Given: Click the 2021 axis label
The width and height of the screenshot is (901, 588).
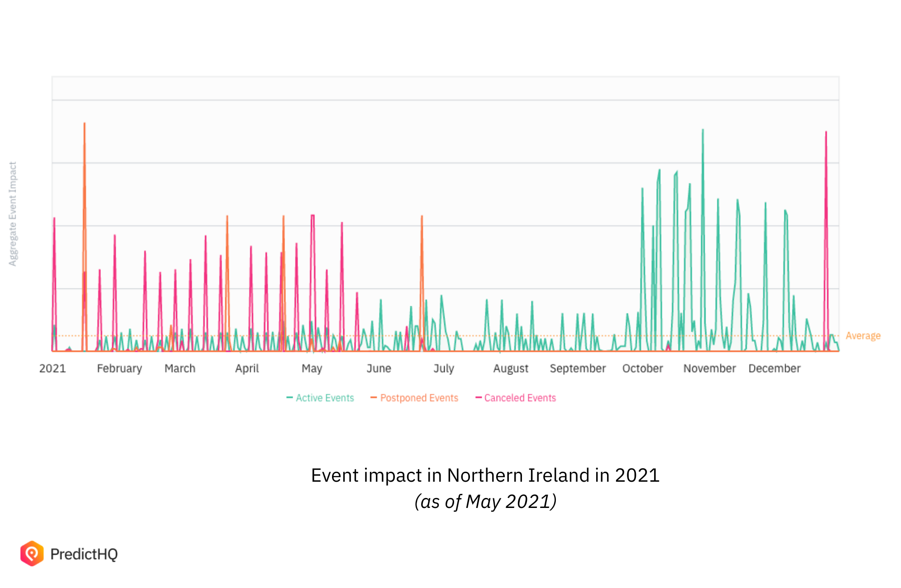Looking at the screenshot, I should point(52,369).
